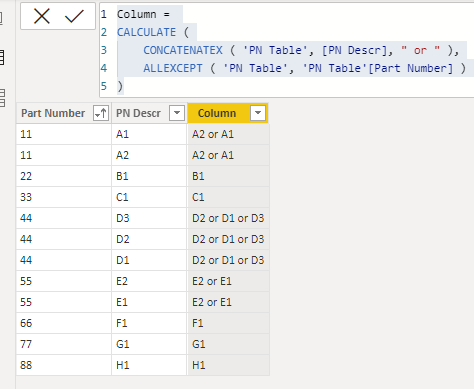Select Part Number cell 77
This screenshot has height=389, width=474.
64,344
